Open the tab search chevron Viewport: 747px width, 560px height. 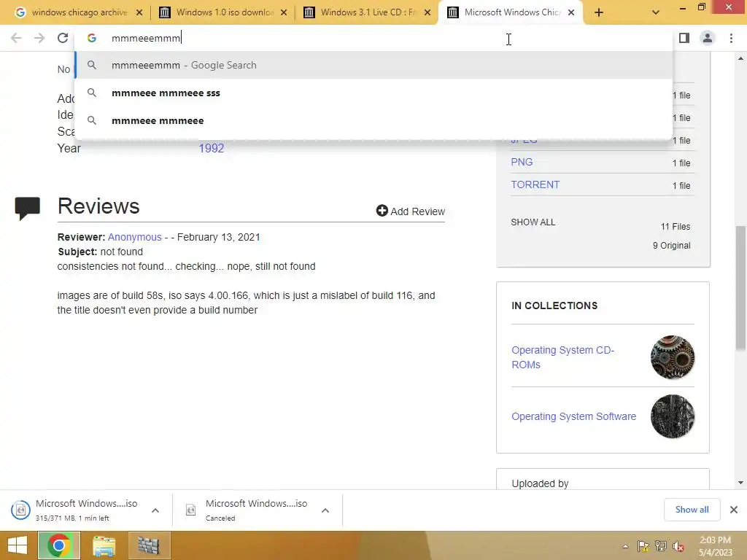pyautogui.click(x=656, y=13)
